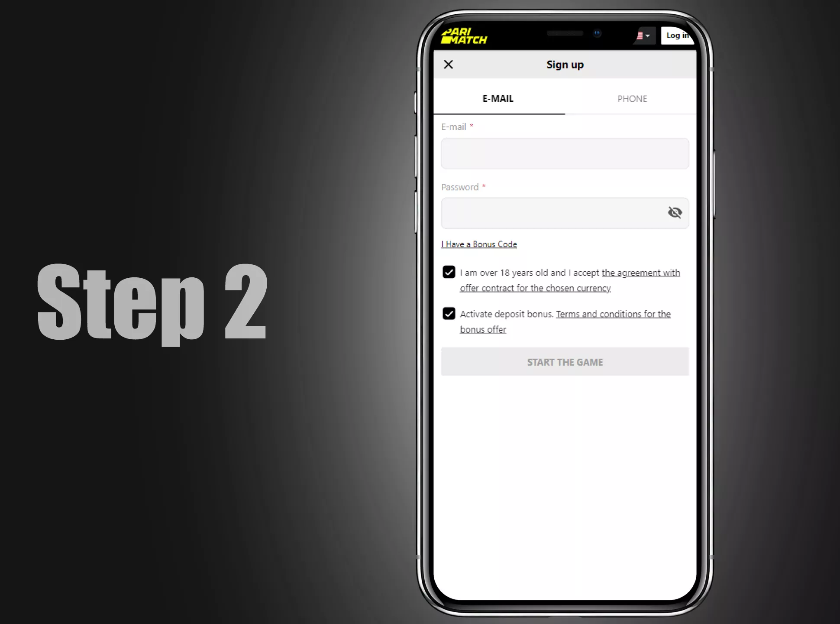840x624 pixels.
Task: Switch to the PHONE registration tab
Action: pos(631,98)
